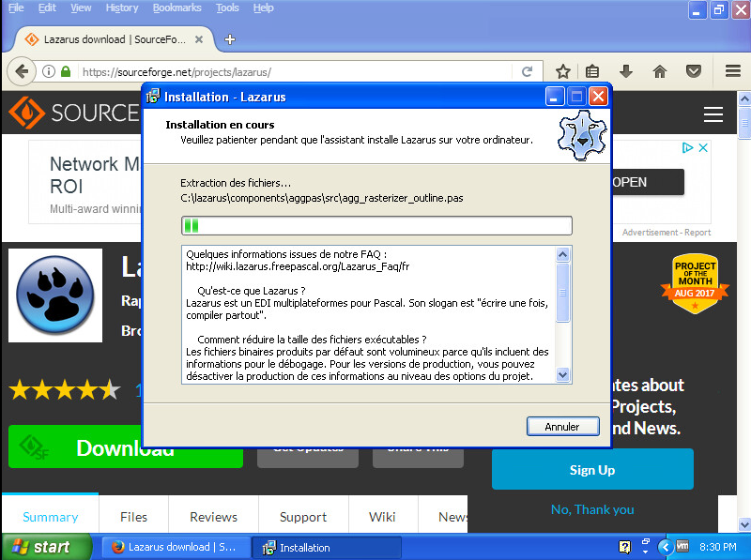Screen dimensions: 751x560
Task: Click the address bar URL field
Action: coord(295,72)
